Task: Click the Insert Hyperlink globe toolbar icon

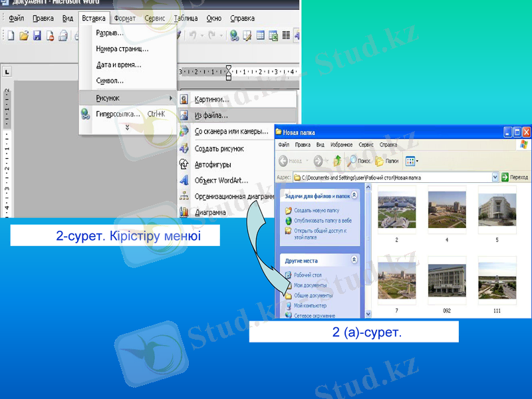Action: 234,36
